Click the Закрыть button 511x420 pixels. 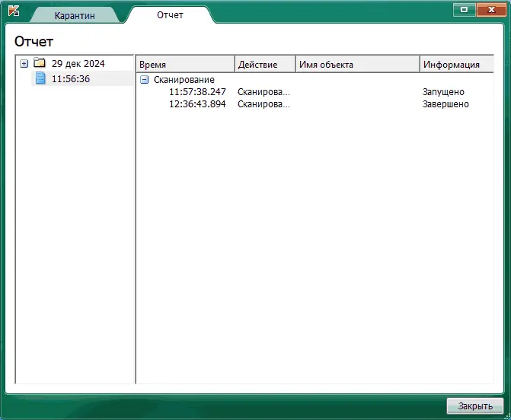tap(474, 406)
